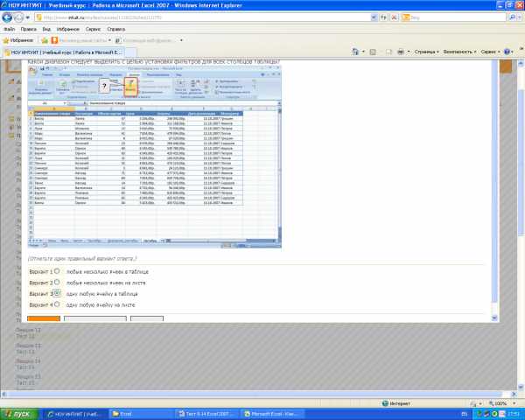Click the page vertical scrollbar up arrow

[x=521, y=63]
